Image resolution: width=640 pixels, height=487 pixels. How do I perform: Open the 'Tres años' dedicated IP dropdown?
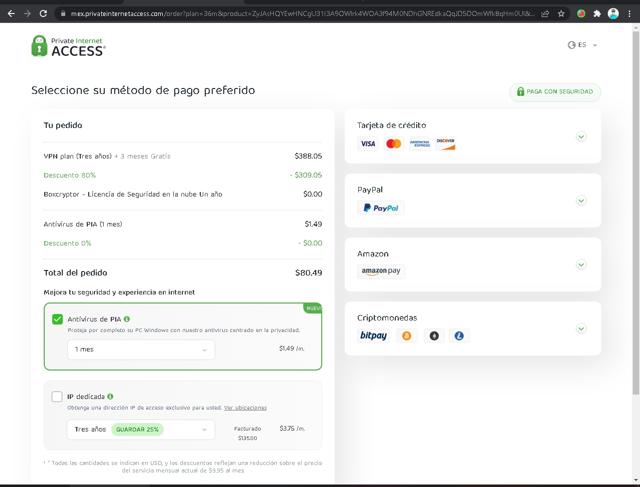click(141, 429)
